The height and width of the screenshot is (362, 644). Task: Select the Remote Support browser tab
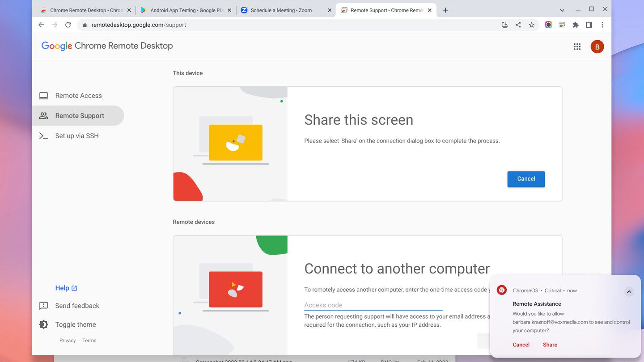(386, 10)
